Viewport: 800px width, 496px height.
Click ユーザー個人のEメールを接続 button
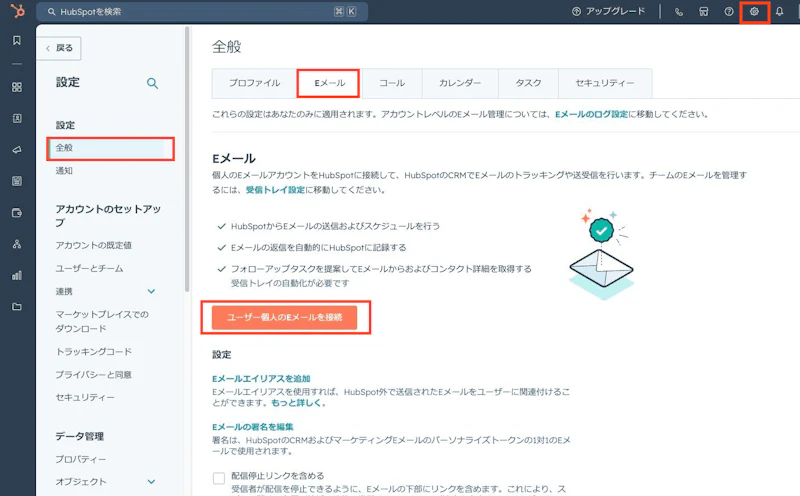pyautogui.click(x=285, y=317)
